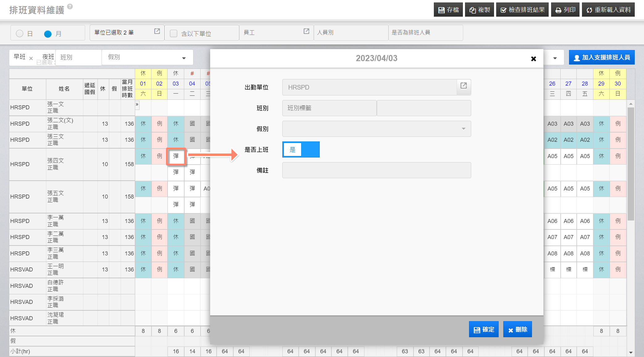Select the 日 radio button
The image size is (644, 357).
[x=20, y=34]
